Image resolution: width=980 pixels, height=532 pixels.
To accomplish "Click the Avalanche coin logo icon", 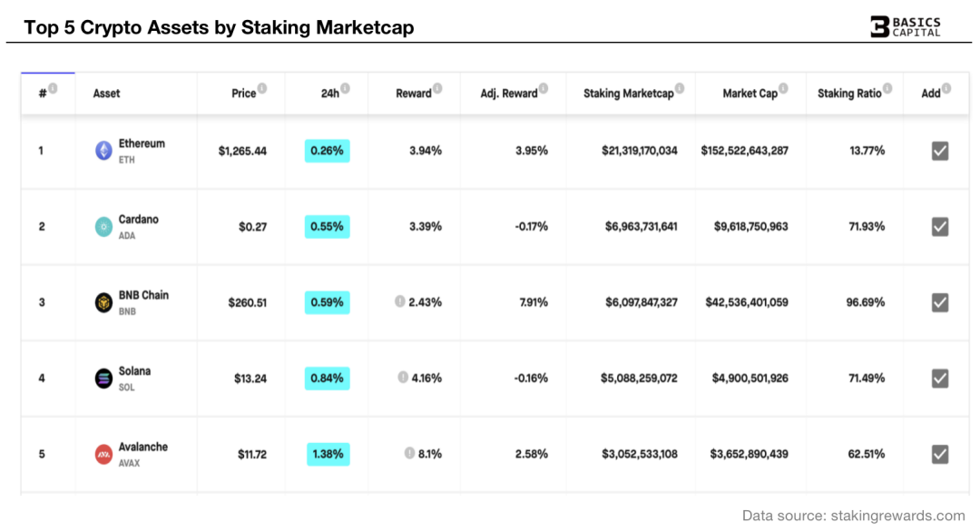I will coord(104,454).
